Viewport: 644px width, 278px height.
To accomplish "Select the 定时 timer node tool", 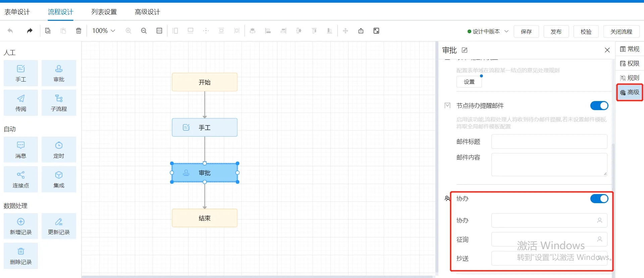I will pos(59,150).
